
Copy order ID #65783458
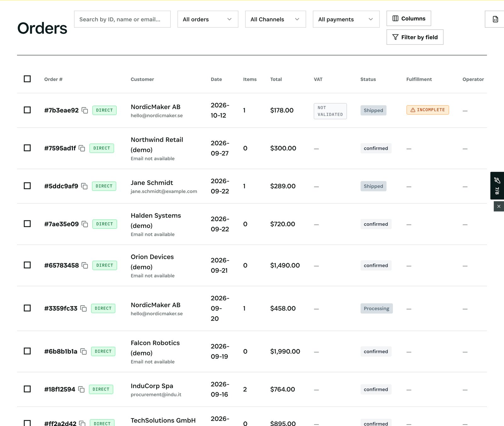(x=85, y=266)
